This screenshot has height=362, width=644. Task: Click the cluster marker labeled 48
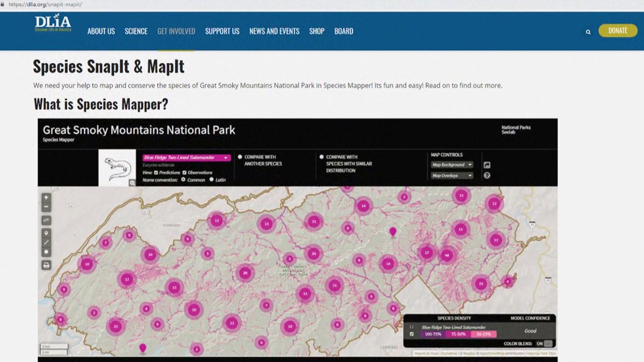tap(447, 255)
